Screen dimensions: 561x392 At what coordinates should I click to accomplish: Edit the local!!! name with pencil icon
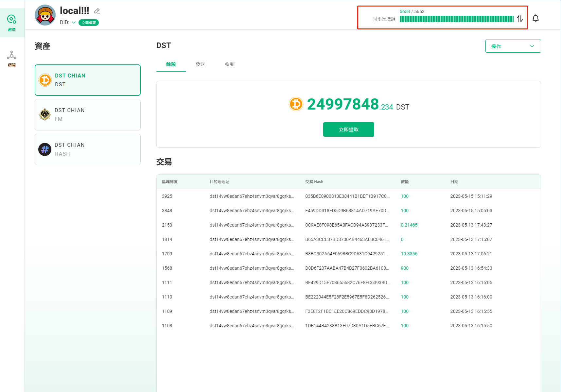[x=97, y=11]
